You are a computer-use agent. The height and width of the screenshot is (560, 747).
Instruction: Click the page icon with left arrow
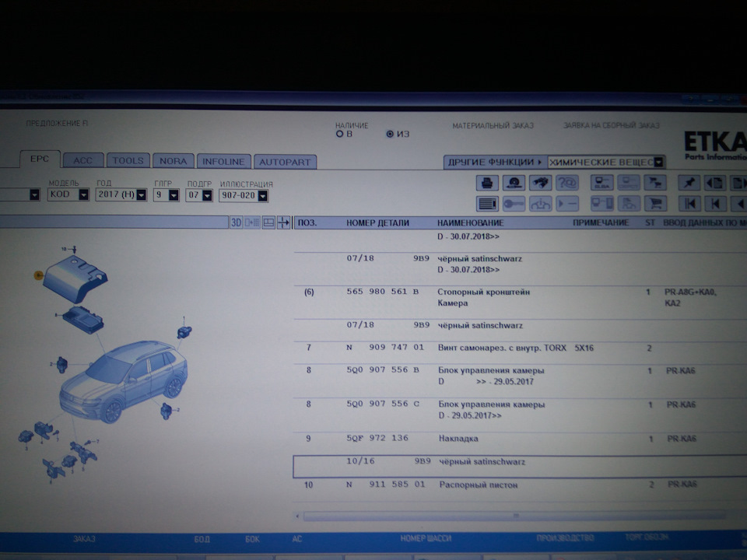point(714,183)
